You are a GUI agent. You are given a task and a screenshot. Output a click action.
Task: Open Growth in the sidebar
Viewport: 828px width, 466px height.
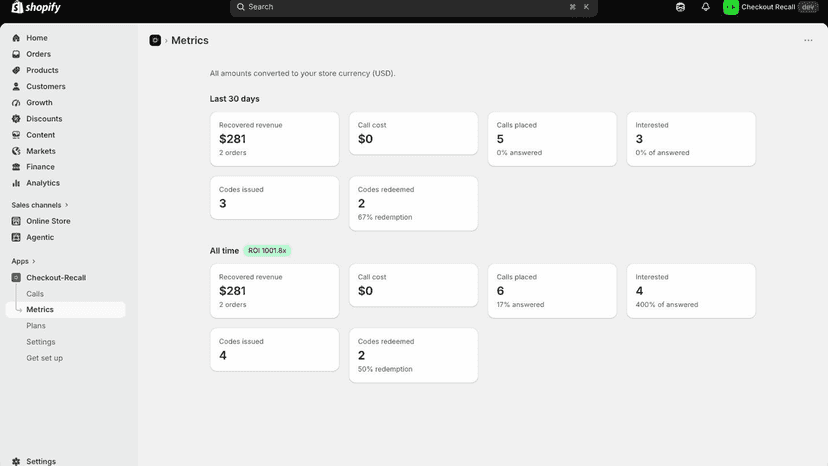pos(39,102)
